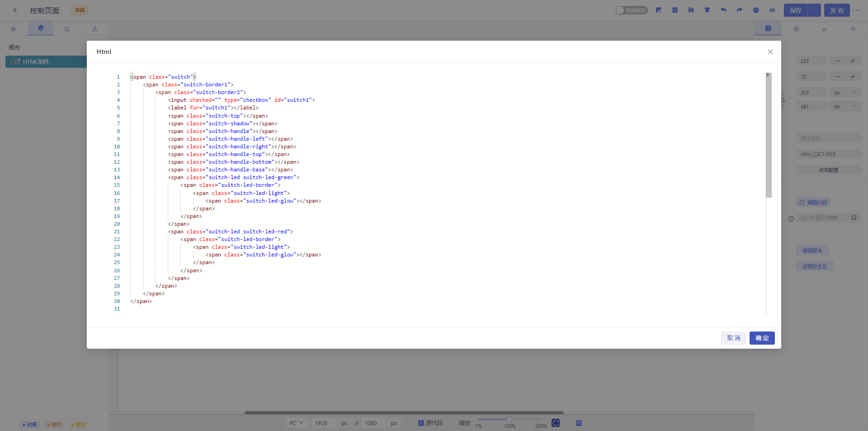Click the help question-mark icon
This screenshot has width=868, height=431.
click(791, 218)
